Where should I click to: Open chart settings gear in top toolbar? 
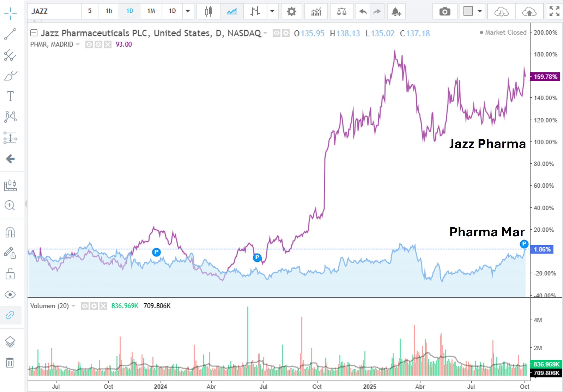[291, 11]
